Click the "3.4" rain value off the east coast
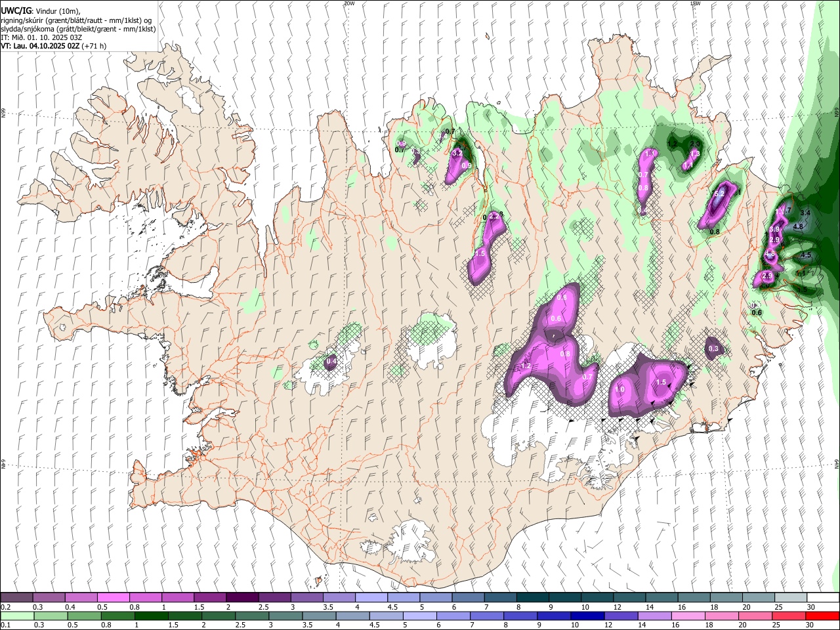This screenshot has width=840, height=630. click(806, 213)
